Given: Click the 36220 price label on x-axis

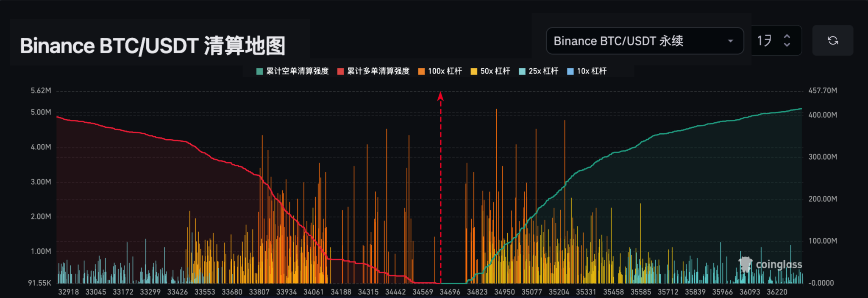Looking at the screenshot, I should [777, 292].
